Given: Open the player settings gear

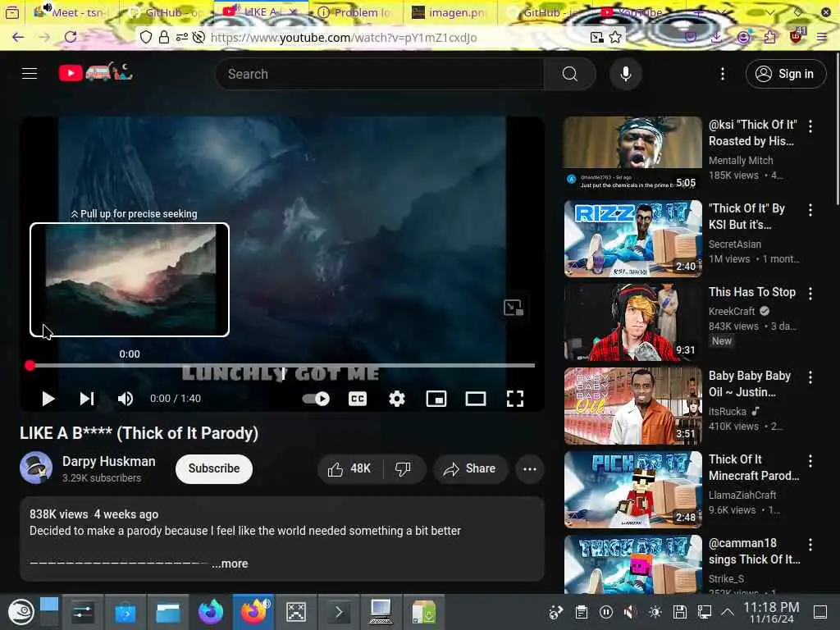Looking at the screenshot, I should pyautogui.click(x=397, y=399).
